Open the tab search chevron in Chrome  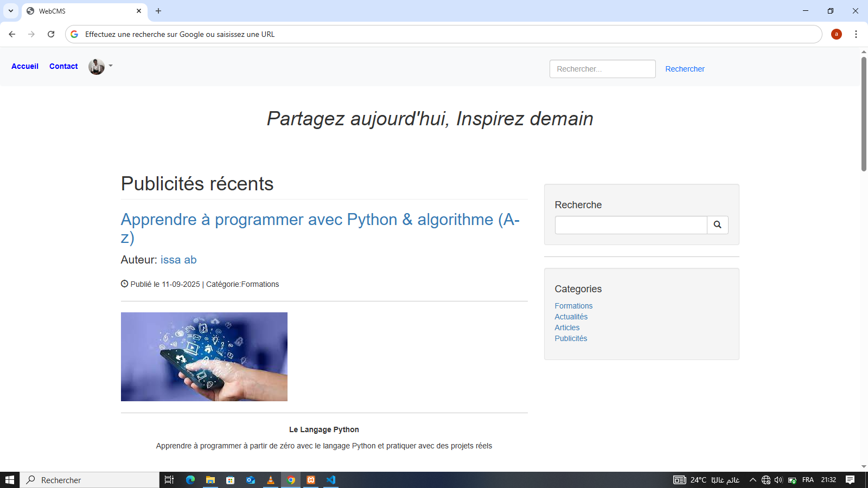click(x=11, y=11)
